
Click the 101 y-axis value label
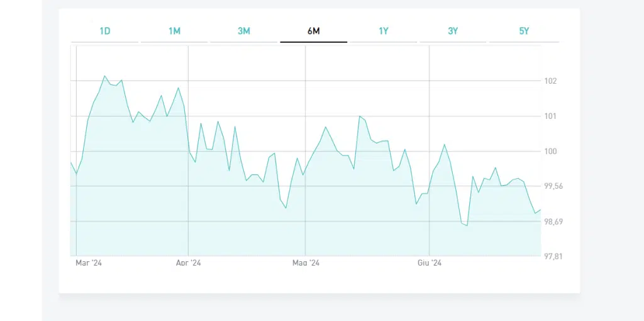551,116
